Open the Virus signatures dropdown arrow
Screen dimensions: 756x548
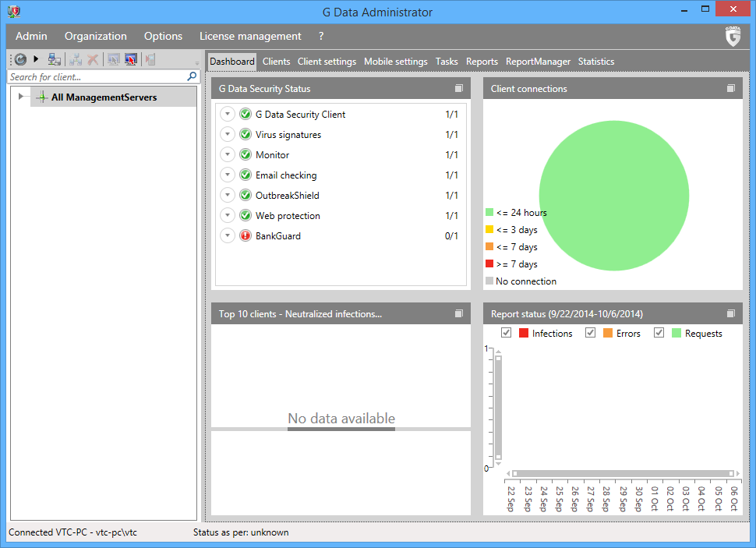(228, 135)
